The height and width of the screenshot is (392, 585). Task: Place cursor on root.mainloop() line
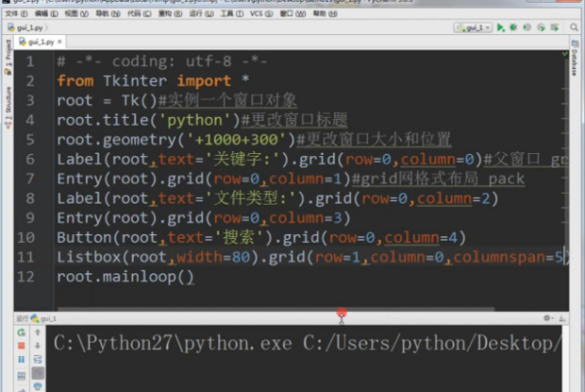tap(125, 276)
